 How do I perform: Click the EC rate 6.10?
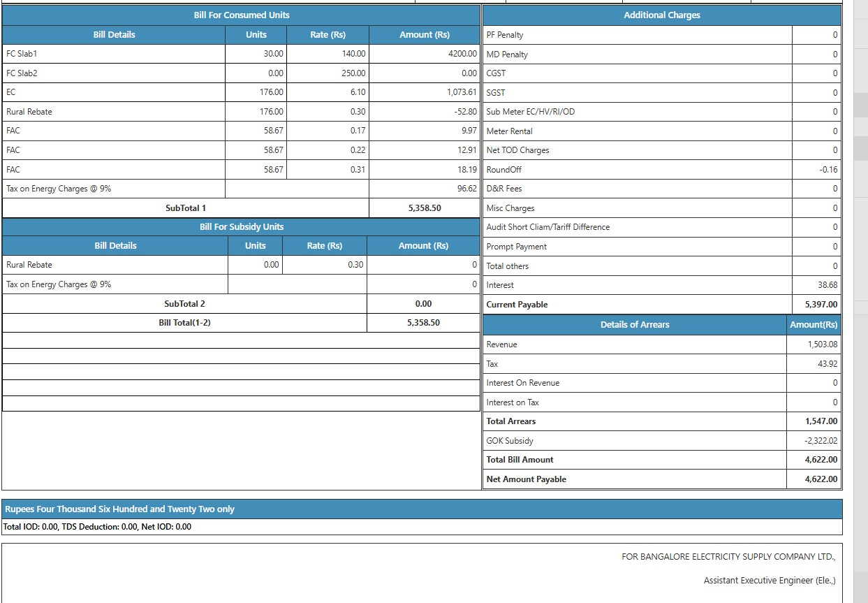coord(358,92)
